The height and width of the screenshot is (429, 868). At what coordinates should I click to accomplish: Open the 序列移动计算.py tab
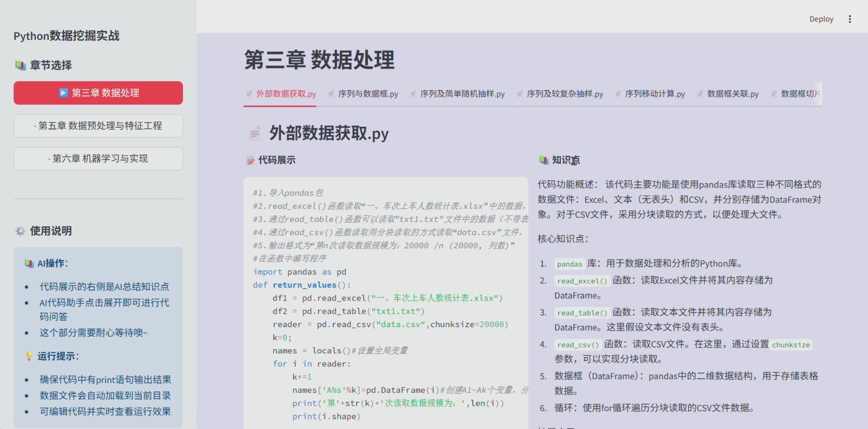click(654, 94)
